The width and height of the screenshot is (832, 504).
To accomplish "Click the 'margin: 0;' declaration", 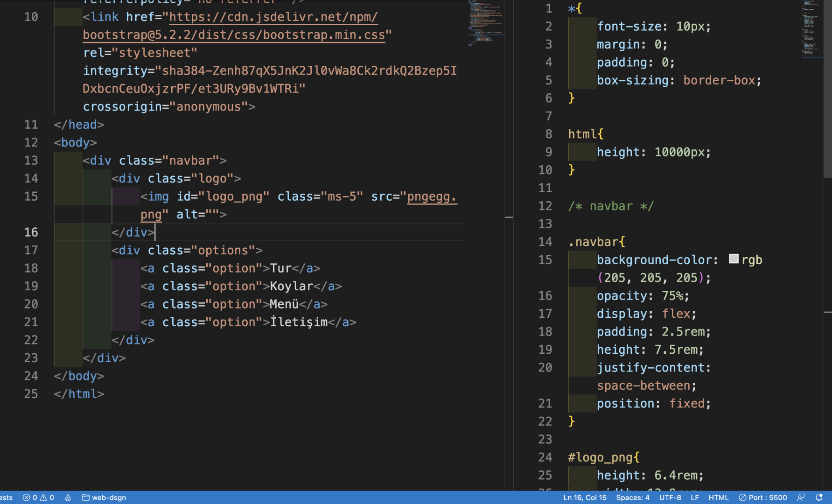I will tap(632, 44).
